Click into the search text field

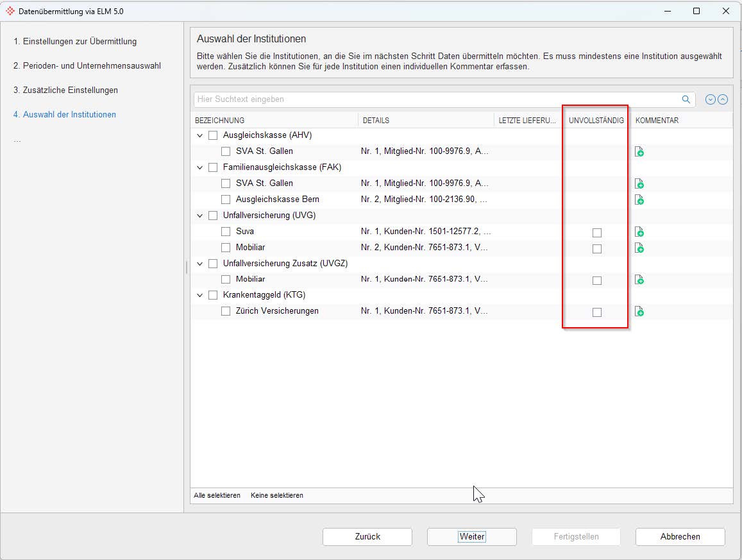[436, 99]
